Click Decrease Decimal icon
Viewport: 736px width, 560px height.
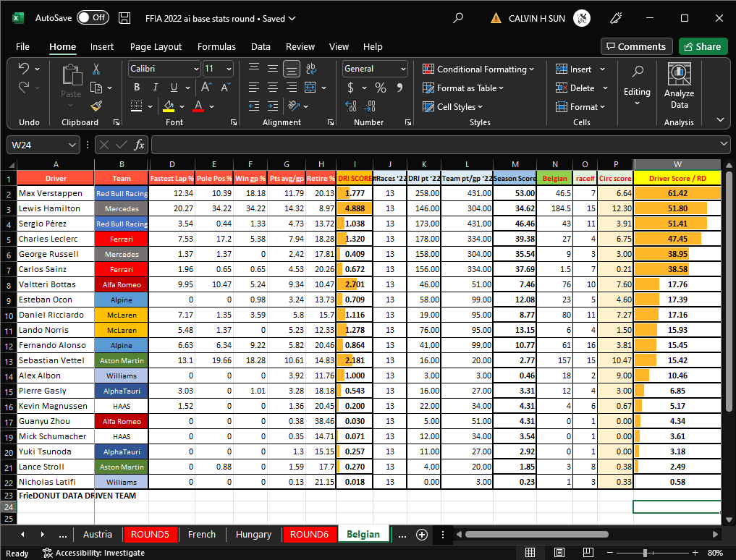pos(370,106)
